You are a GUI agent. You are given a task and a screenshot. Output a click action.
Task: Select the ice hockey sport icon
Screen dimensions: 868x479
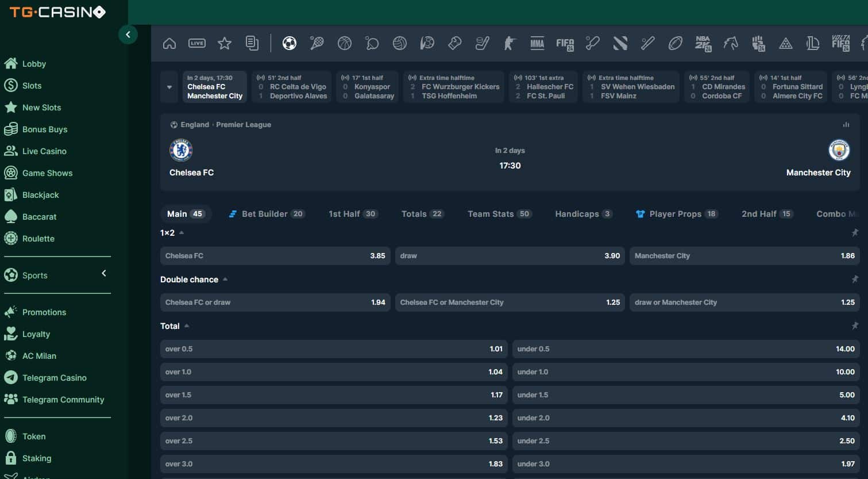tap(483, 43)
